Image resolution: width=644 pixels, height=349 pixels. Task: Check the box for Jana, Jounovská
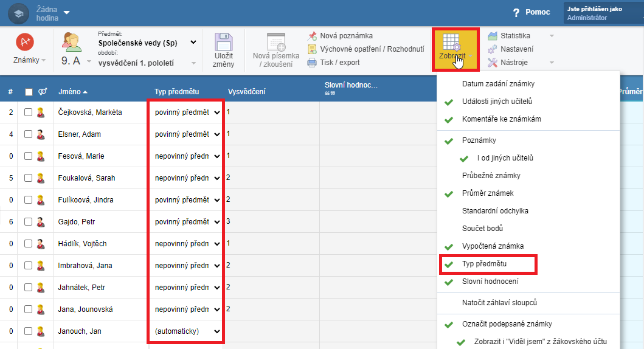(28, 309)
